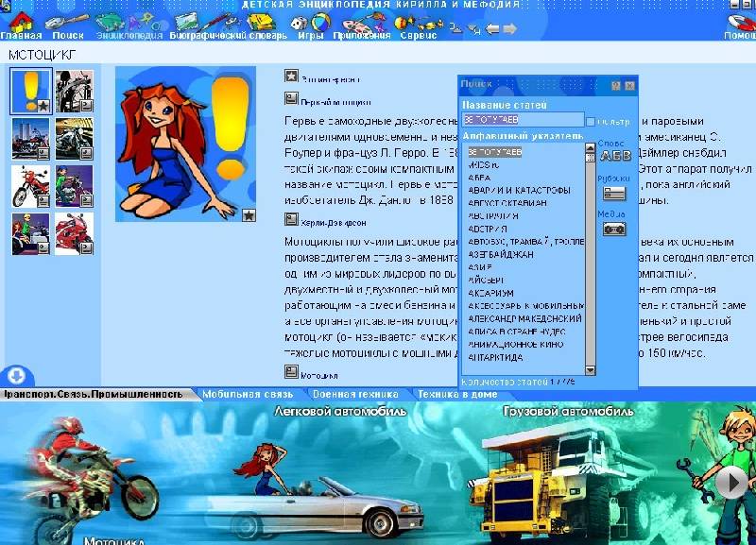Enable the Фильтр checkbox in search dialog
This screenshot has width=756, height=545.
[x=590, y=122]
